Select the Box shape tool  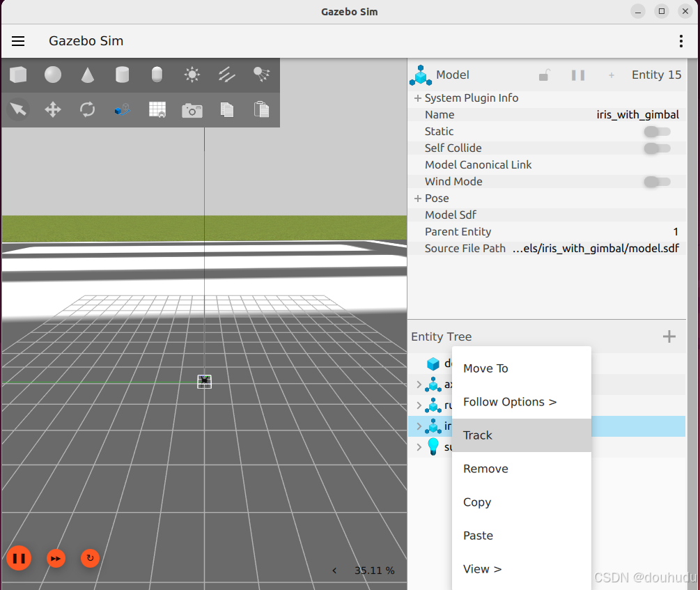17,75
